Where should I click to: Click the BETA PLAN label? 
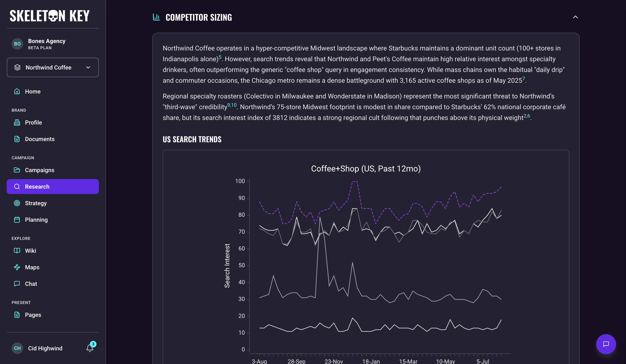click(x=40, y=48)
